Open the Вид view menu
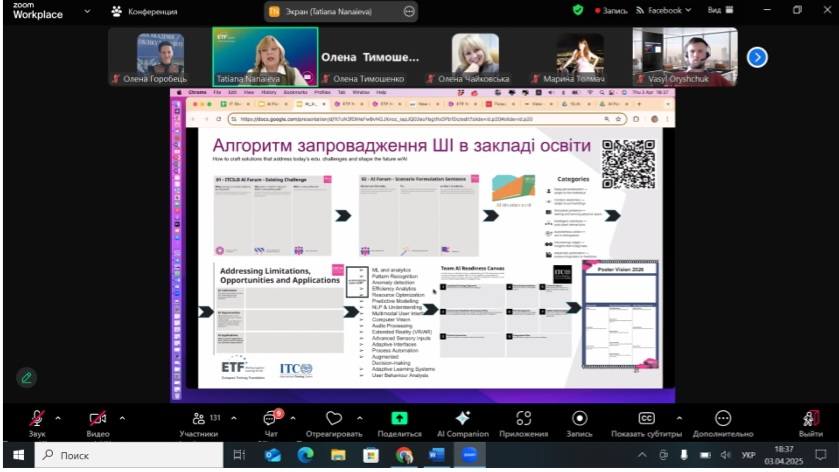The width and height of the screenshot is (839, 472). click(x=742, y=11)
